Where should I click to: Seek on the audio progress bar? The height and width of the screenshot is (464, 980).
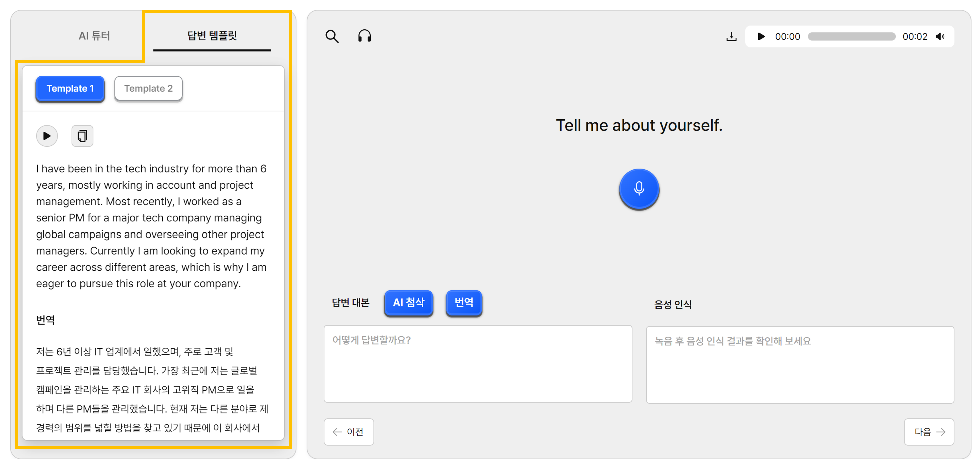[851, 37]
